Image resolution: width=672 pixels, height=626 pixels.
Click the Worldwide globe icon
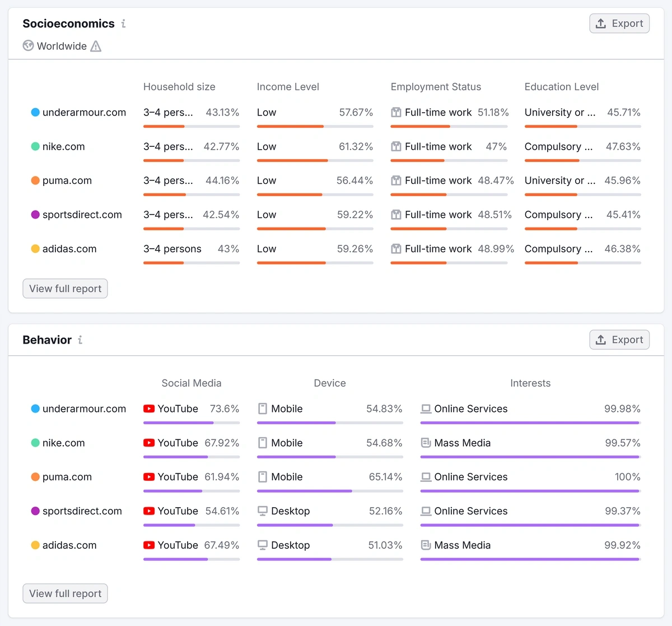point(28,45)
